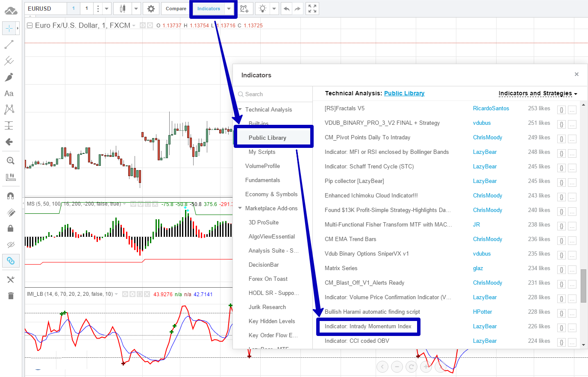Screen dimensions: 588x377
Task: Click the Indicators button in top toolbar
Action: click(x=209, y=9)
